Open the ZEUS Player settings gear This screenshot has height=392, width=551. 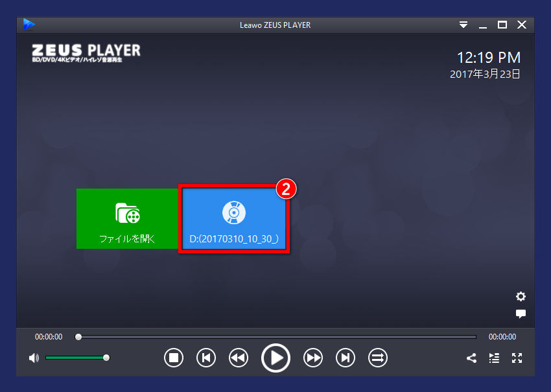(521, 296)
